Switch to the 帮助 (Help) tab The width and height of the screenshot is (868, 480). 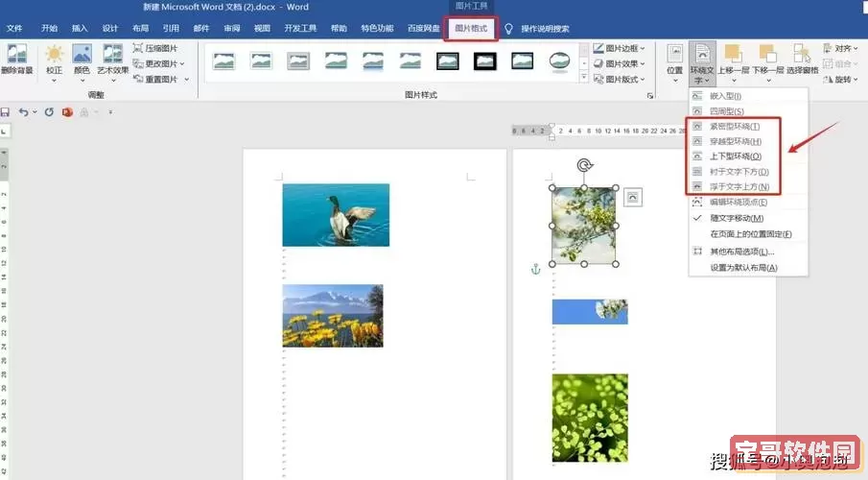pos(339,28)
